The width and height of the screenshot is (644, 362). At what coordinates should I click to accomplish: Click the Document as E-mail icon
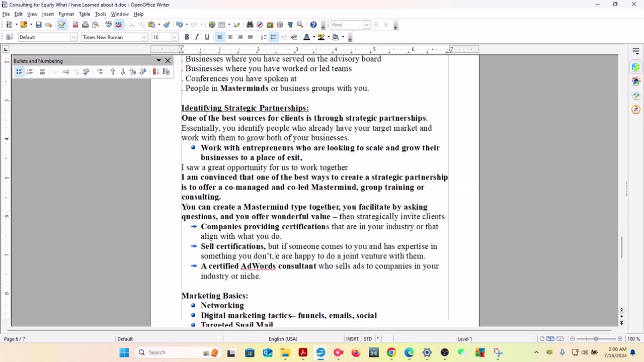tap(48, 24)
